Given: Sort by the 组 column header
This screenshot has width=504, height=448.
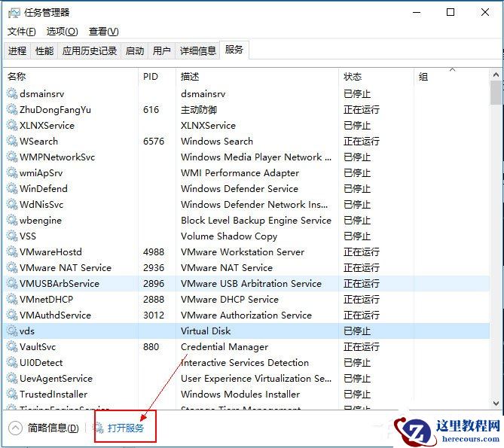Looking at the screenshot, I should coord(451,77).
